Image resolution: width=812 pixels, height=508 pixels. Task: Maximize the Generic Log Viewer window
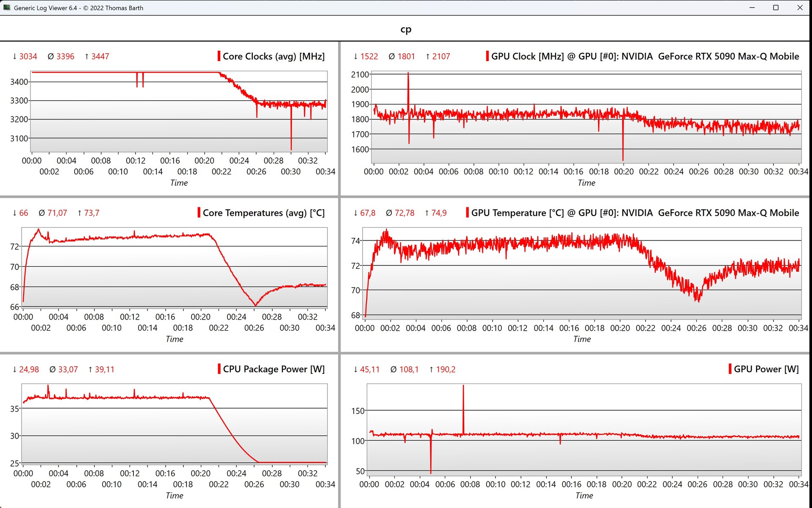point(776,8)
